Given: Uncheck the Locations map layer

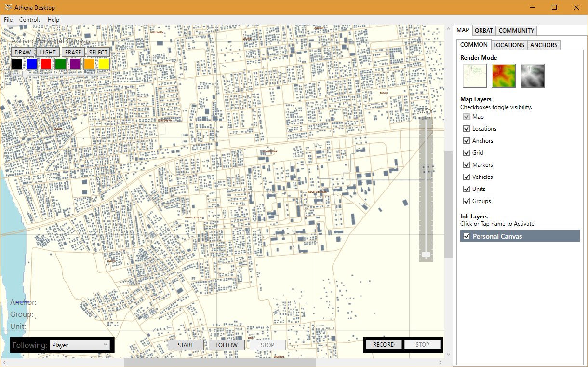Looking at the screenshot, I should pyautogui.click(x=467, y=129).
